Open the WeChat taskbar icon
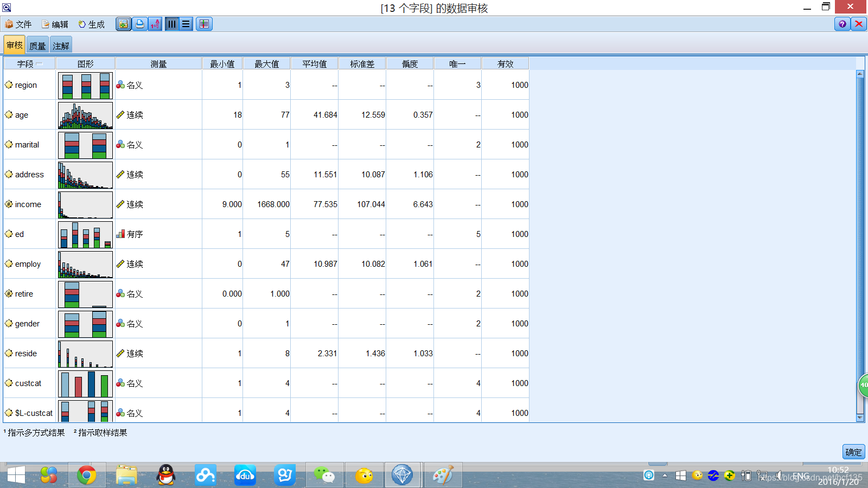Viewport: 868px width, 488px height. pyautogui.click(x=324, y=476)
